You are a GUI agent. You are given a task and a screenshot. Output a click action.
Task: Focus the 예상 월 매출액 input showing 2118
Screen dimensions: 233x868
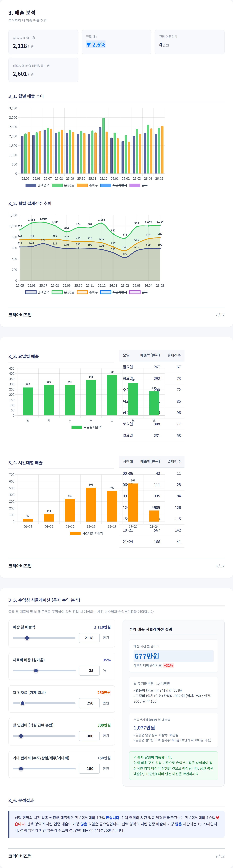(x=89, y=638)
